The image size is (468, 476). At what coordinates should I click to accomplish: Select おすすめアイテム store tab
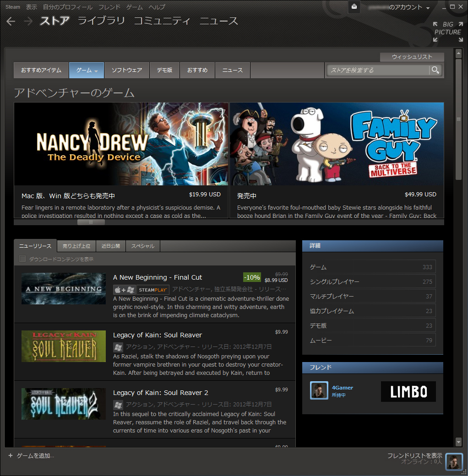41,70
